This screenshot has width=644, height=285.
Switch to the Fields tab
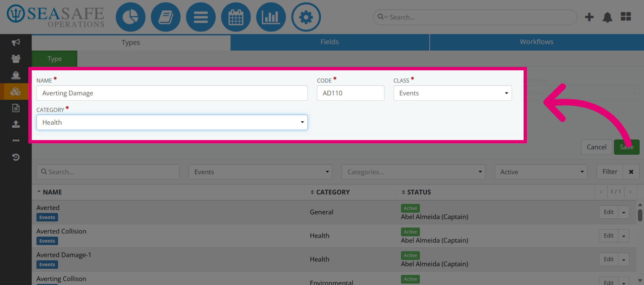click(330, 42)
